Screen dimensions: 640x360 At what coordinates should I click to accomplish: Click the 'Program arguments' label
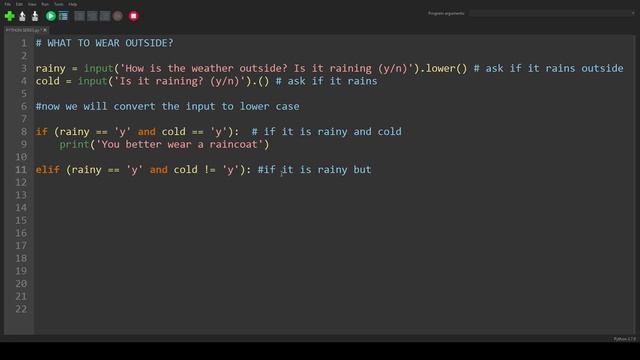[446, 13]
